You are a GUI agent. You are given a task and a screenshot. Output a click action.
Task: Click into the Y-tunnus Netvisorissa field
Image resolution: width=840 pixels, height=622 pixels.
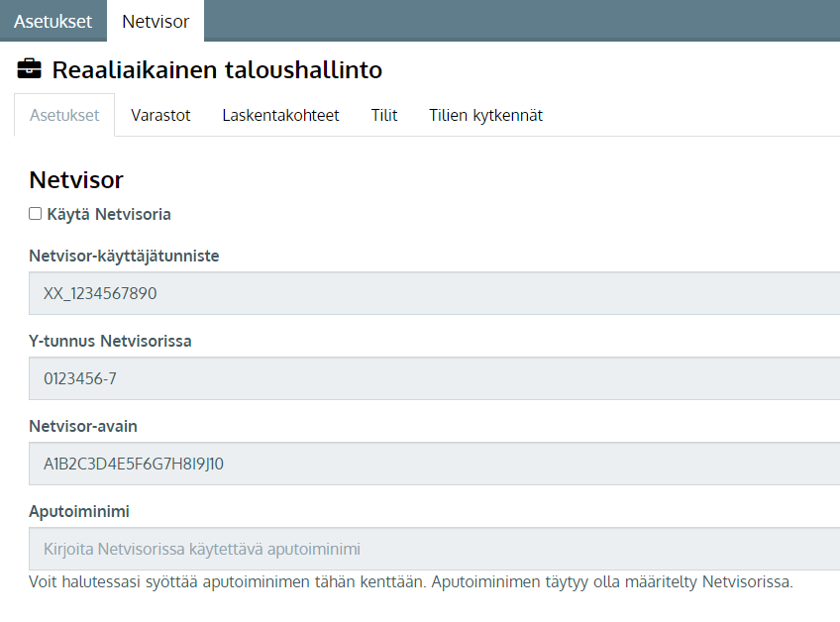tap(435, 378)
